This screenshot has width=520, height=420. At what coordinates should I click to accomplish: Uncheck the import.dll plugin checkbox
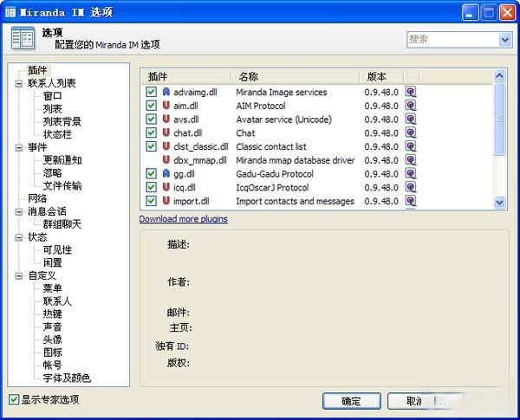point(151,201)
